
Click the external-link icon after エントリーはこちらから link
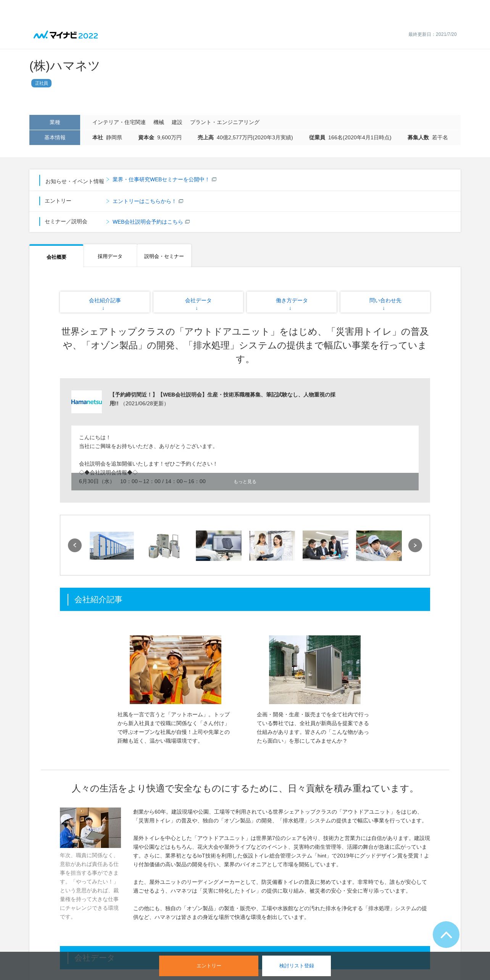click(x=181, y=201)
